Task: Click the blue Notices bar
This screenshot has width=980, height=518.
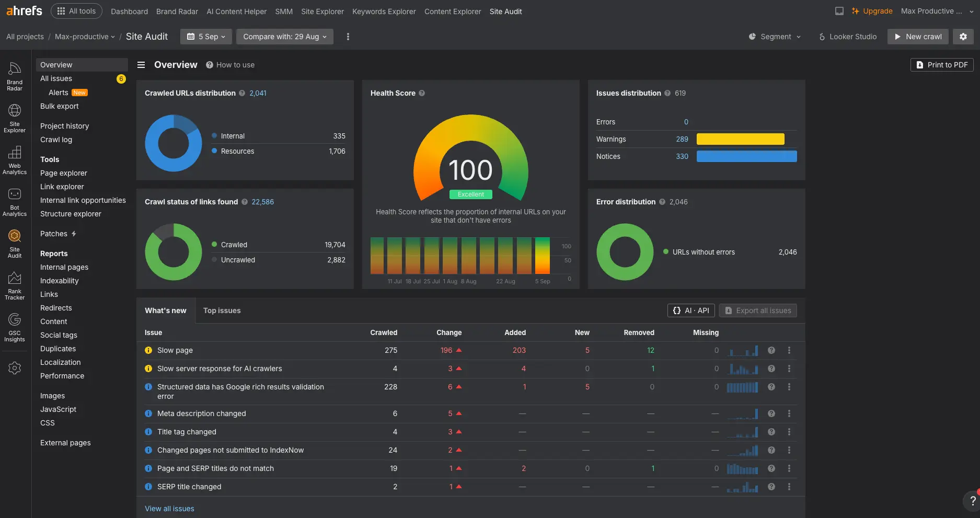Action: pyautogui.click(x=747, y=156)
